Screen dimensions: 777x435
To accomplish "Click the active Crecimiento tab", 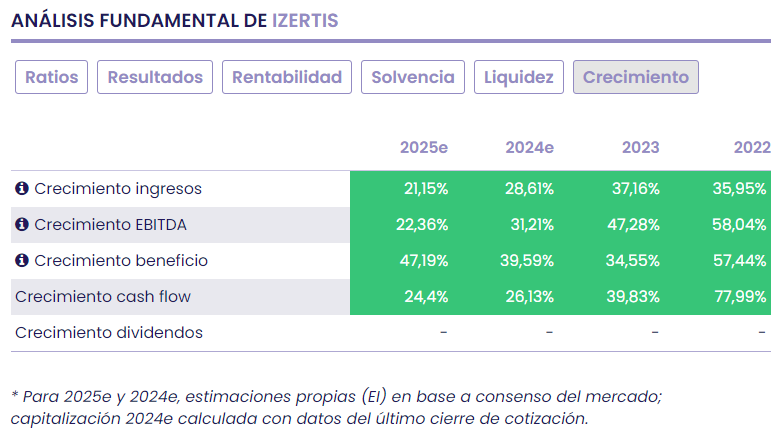I will [x=635, y=77].
